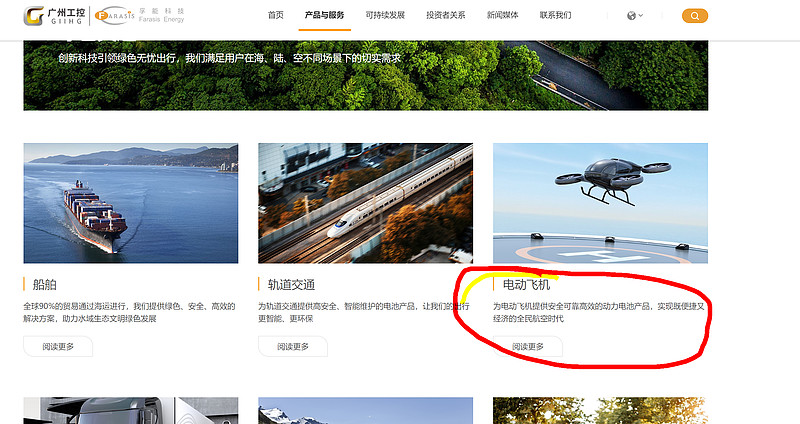800x424 pixels.
Task: Open the high-speed train image
Action: pos(365,203)
